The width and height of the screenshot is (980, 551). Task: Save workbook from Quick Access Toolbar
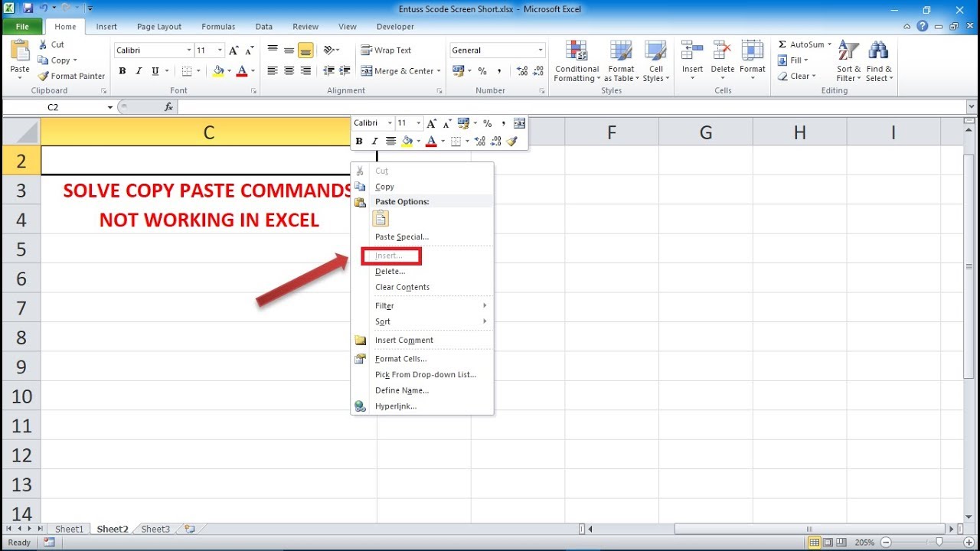28,8
